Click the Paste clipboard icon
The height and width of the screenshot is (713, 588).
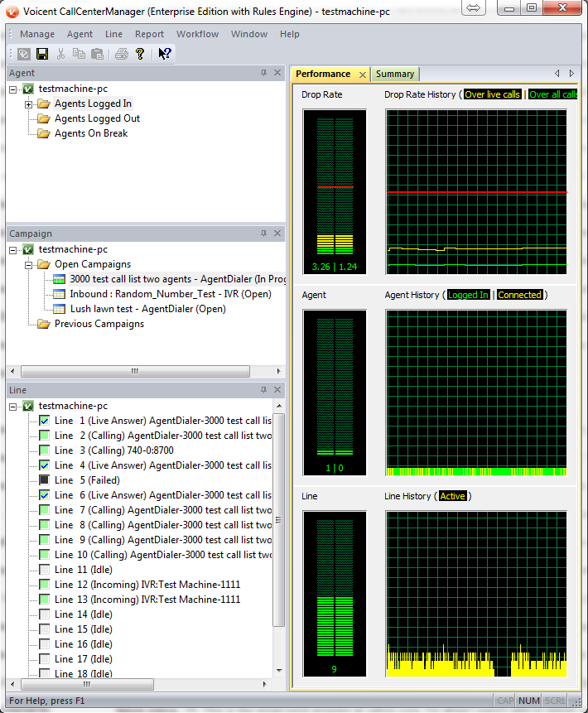[98, 54]
